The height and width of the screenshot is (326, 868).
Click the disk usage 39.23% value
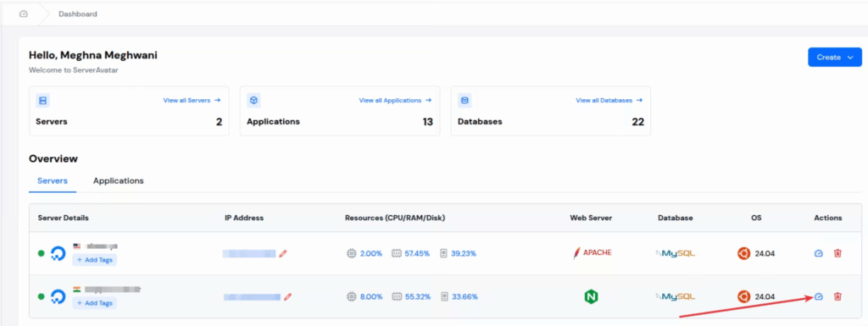[x=464, y=254]
